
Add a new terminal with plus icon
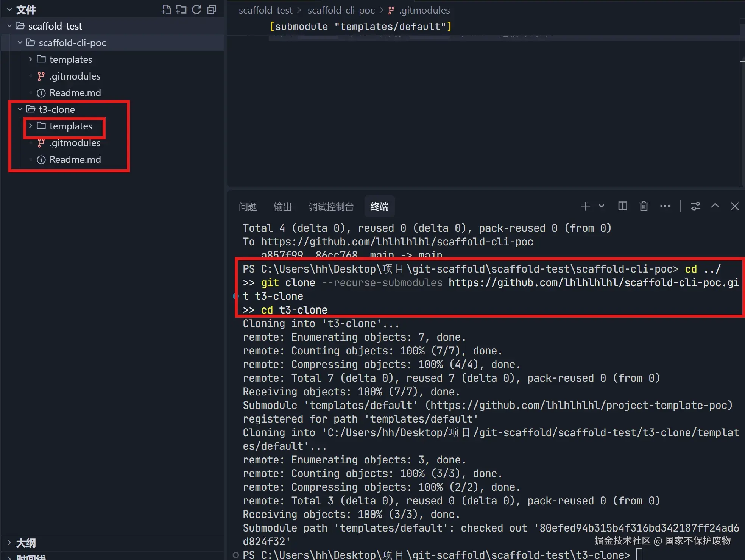(585, 206)
